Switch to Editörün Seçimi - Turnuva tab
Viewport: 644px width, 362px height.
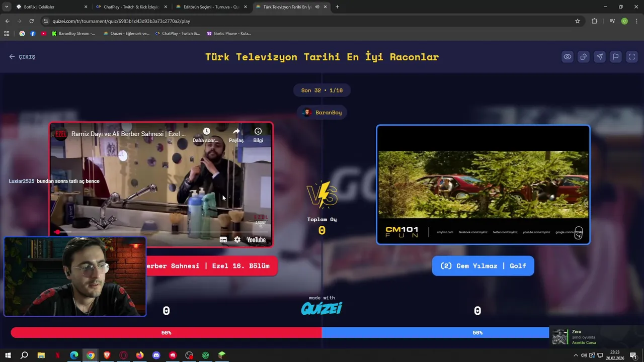pyautogui.click(x=211, y=7)
